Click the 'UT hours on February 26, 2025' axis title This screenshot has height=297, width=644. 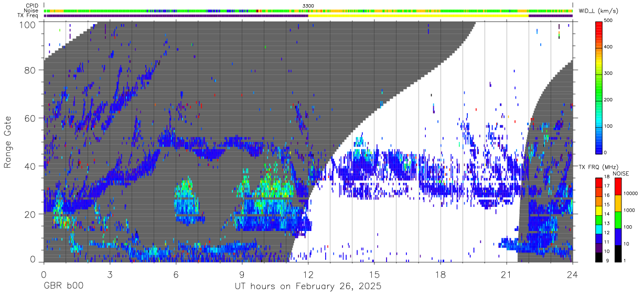(x=307, y=287)
